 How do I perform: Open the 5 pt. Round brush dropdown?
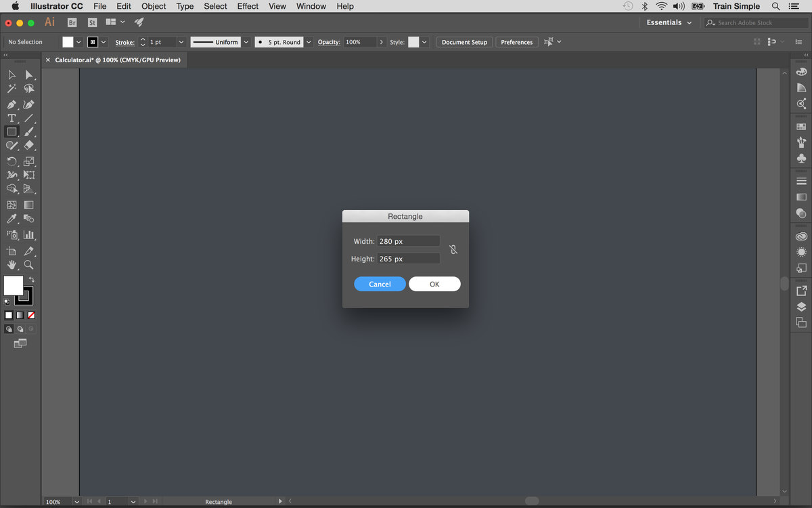309,41
